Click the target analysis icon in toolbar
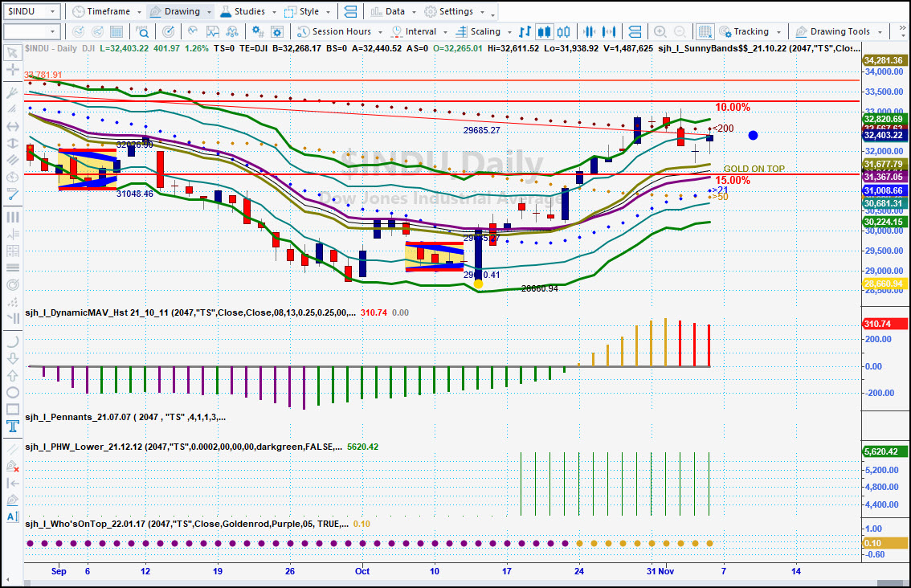Screen dimensions: 911x588 168,32
